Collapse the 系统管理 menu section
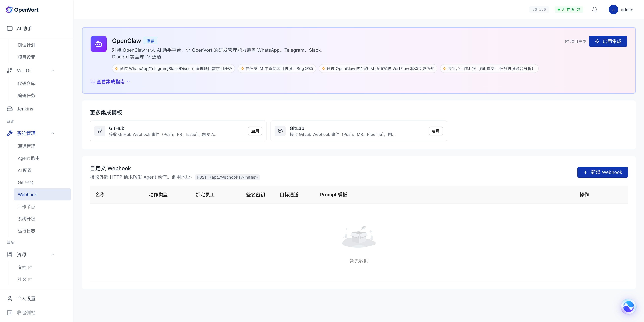644x322 pixels. [52, 133]
